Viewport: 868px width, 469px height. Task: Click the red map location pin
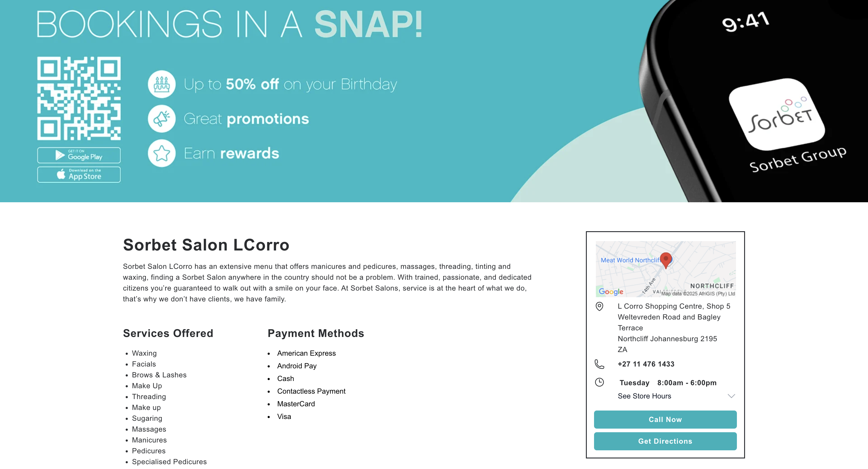pos(666,260)
